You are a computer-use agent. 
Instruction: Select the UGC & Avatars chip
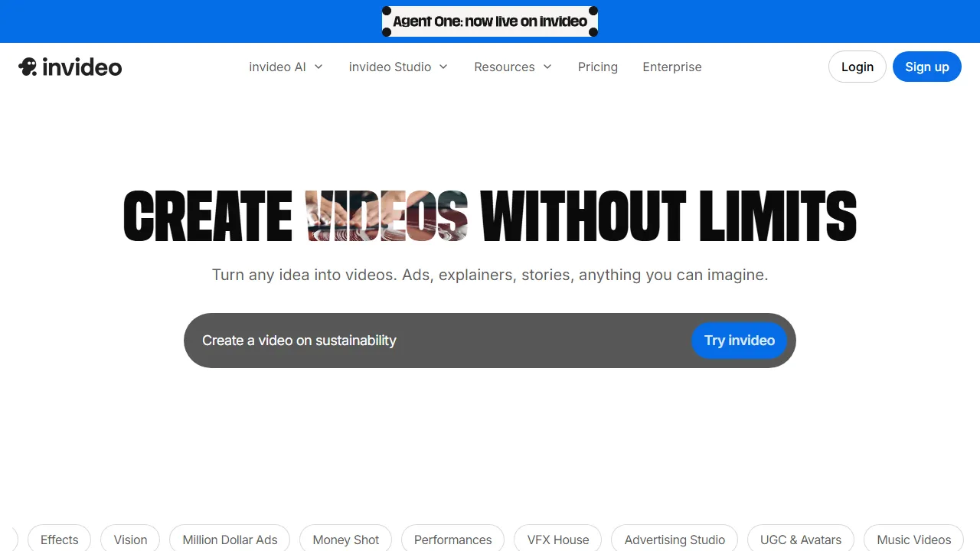coord(801,540)
